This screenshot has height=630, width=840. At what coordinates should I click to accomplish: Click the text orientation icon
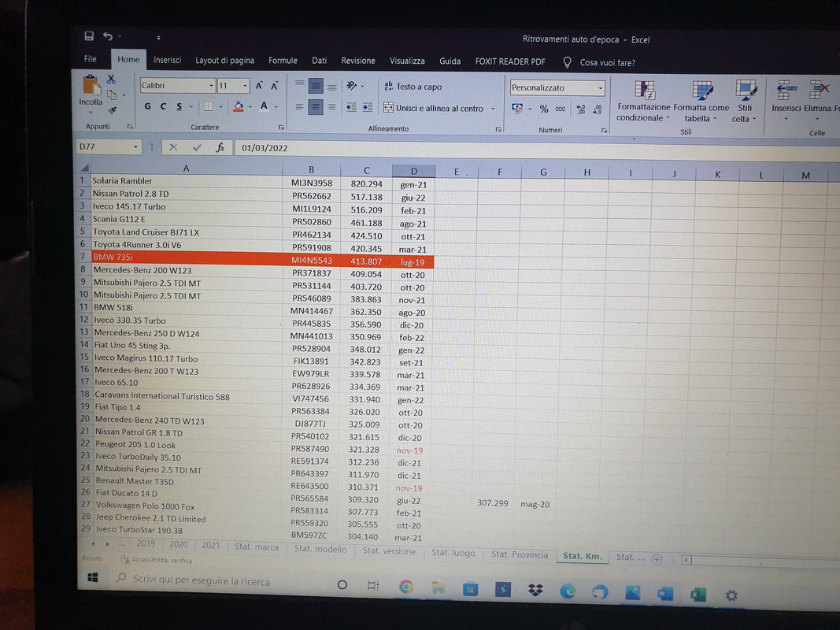tap(352, 86)
